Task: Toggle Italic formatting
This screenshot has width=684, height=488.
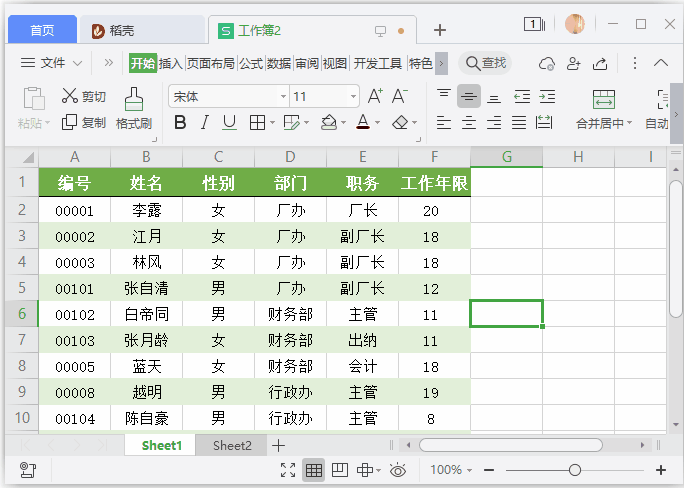Action: click(x=204, y=123)
